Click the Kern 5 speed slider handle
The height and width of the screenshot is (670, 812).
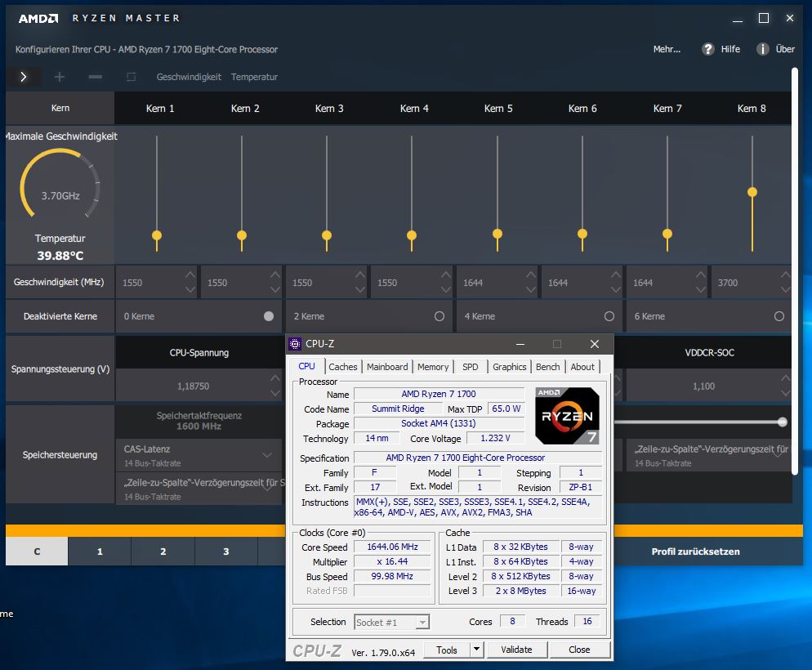point(497,234)
